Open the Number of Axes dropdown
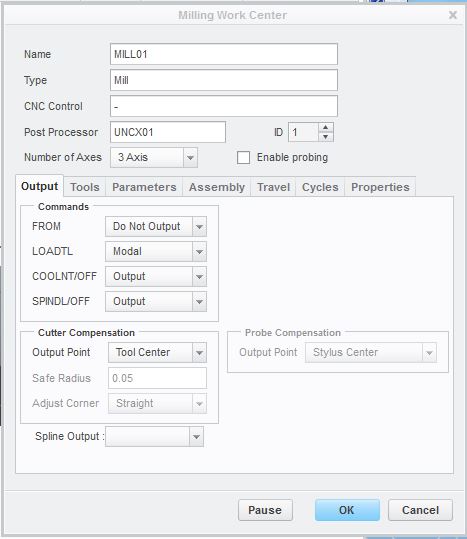This screenshot has height=539, width=467. [x=154, y=157]
